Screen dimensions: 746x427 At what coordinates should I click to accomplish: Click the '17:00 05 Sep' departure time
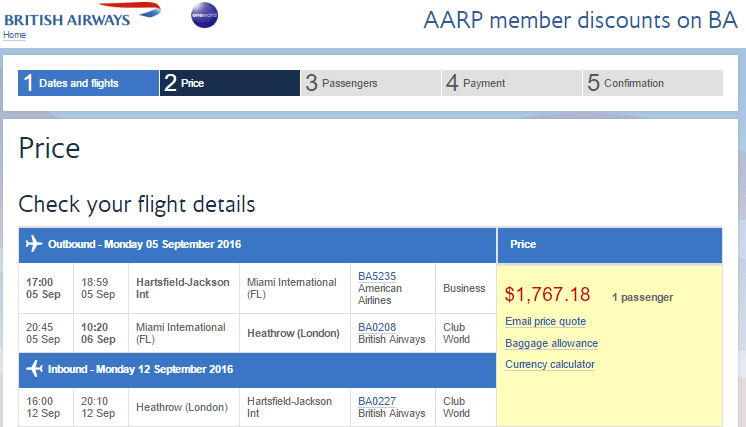pyautogui.click(x=43, y=288)
